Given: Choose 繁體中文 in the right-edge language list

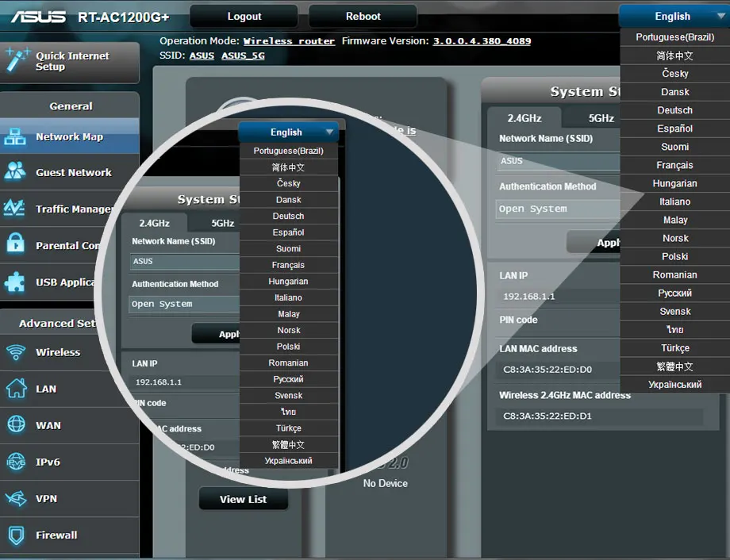Looking at the screenshot, I should coord(675,366).
